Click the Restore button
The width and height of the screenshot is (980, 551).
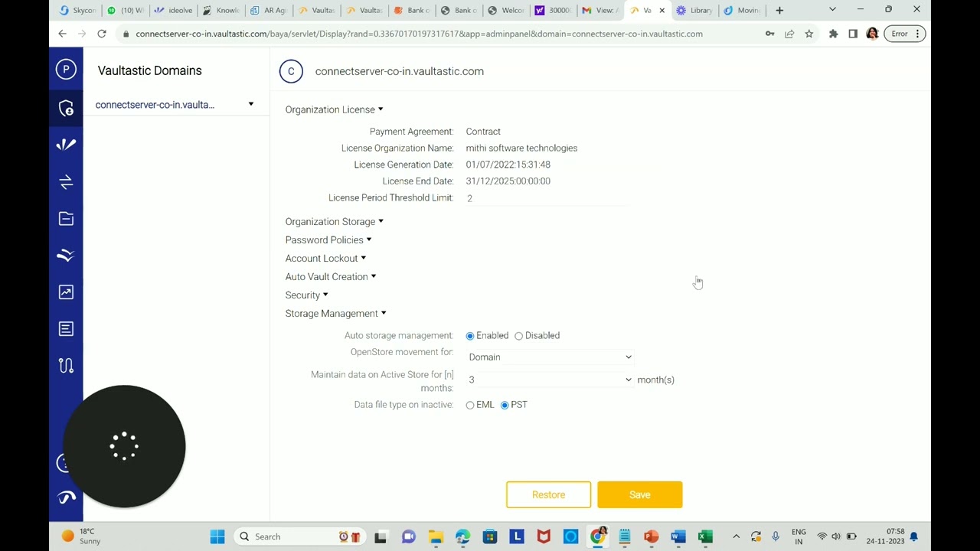(548, 495)
